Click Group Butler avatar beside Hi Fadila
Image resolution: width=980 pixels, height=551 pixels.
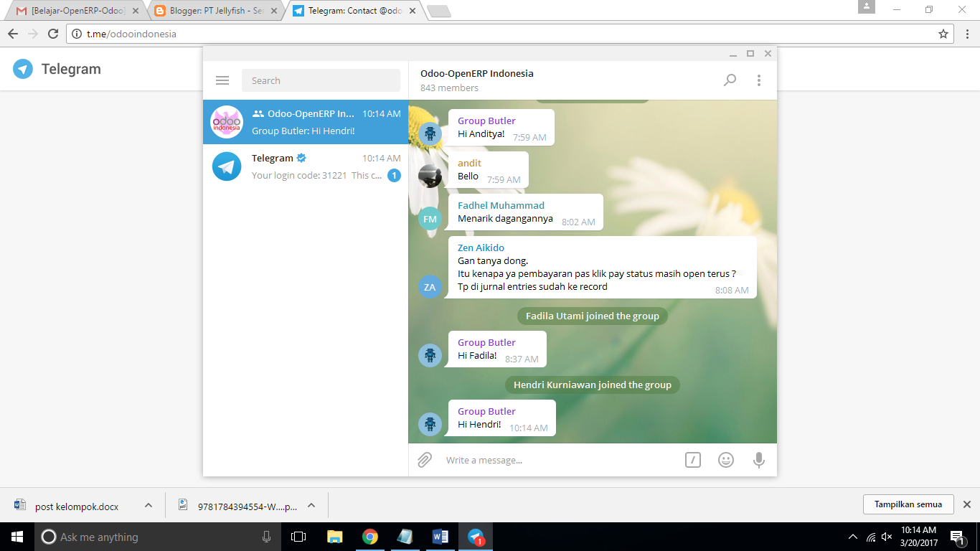tap(430, 356)
